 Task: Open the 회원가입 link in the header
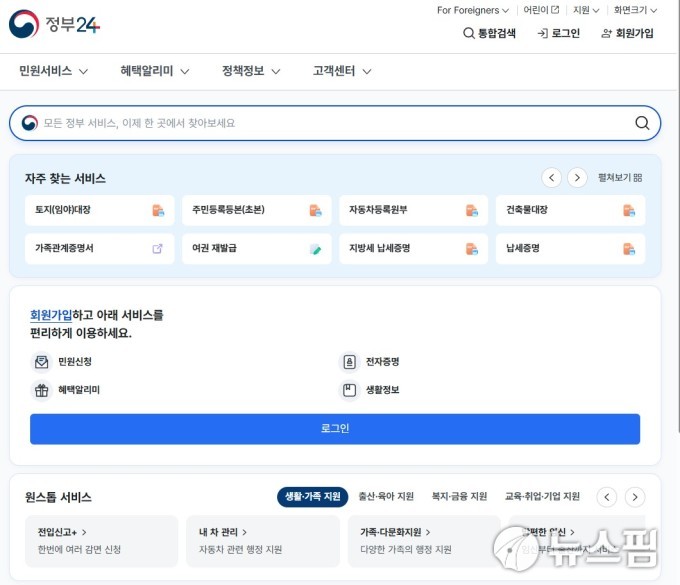click(x=627, y=33)
